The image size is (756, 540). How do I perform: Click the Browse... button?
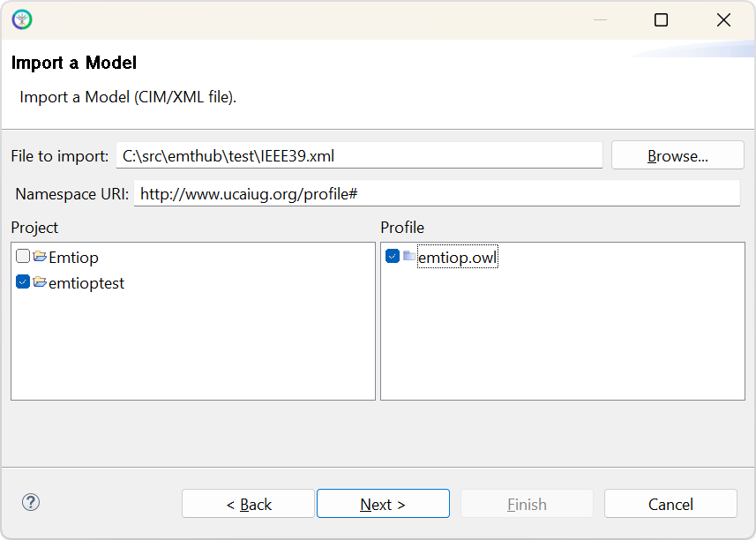tap(677, 155)
